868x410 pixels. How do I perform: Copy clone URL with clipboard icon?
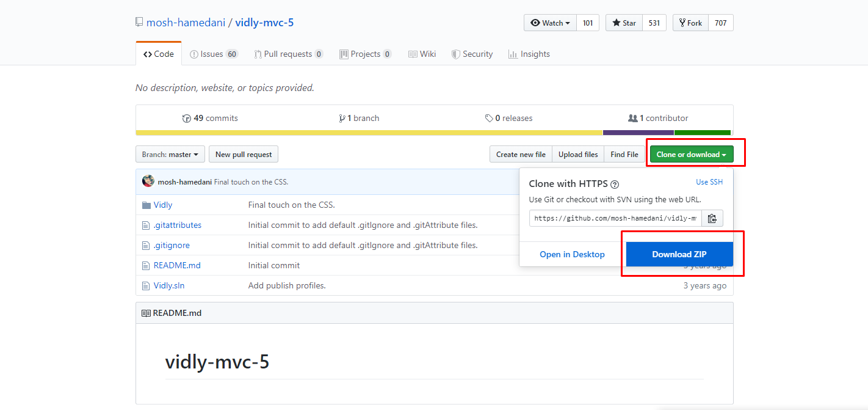coord(712,218)
